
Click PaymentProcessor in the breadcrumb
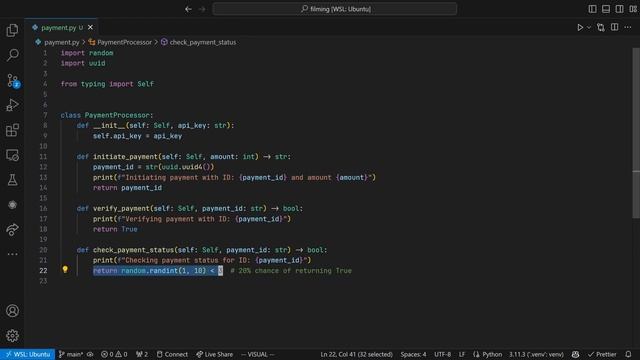tap(124, 42)
